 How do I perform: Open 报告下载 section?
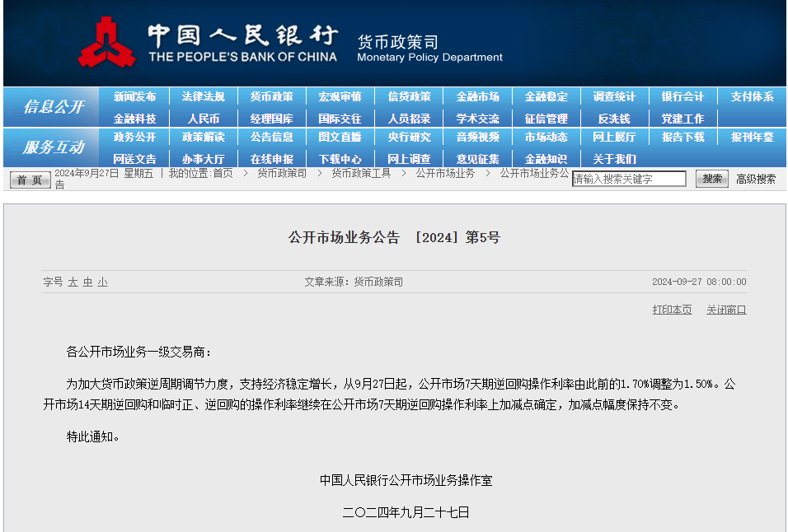(682, 137)
